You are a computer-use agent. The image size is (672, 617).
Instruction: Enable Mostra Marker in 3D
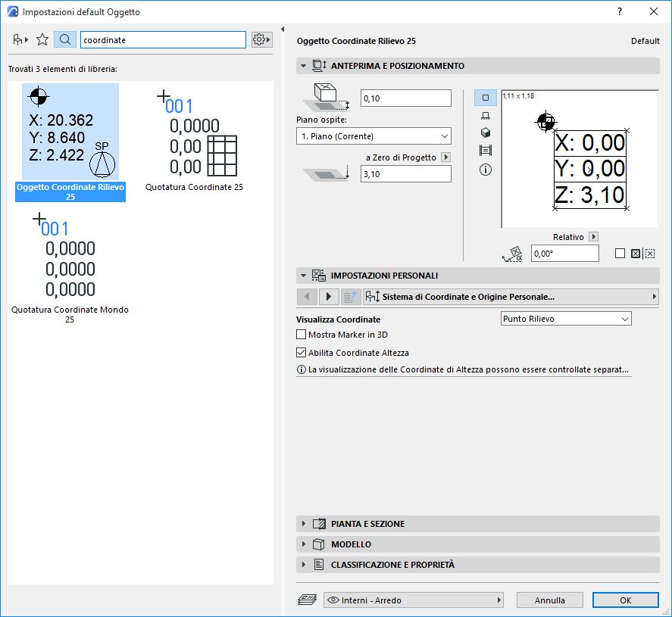tap(302, 335)
